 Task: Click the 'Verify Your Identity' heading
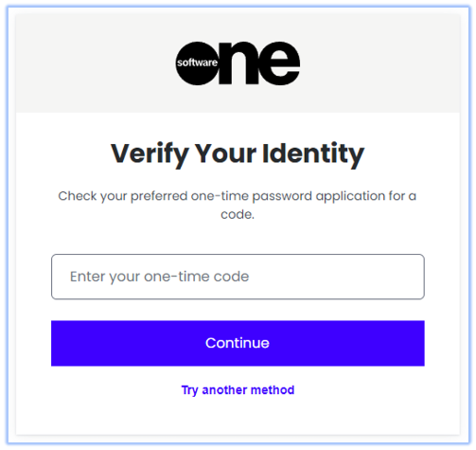pos(238,154)
